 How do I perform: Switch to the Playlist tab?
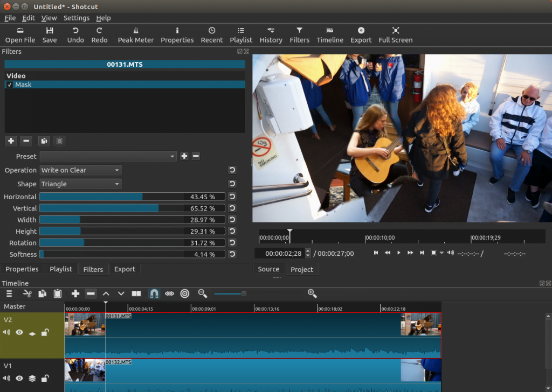coord(61,269)
